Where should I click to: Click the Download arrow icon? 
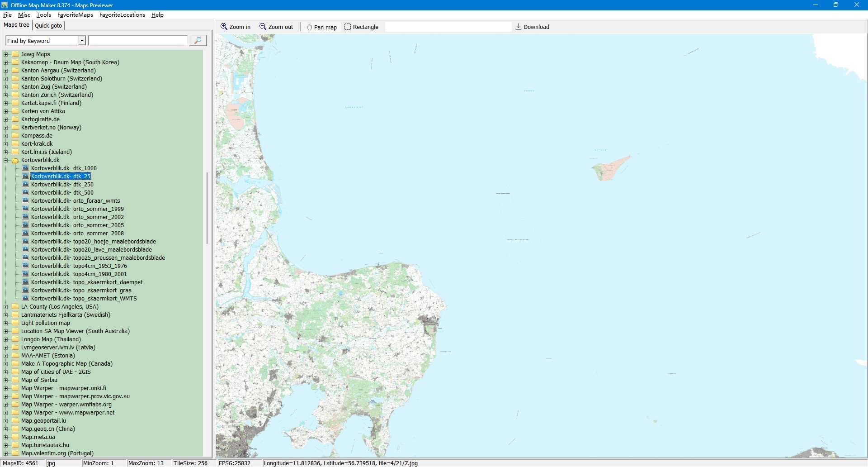coord(519,27)
